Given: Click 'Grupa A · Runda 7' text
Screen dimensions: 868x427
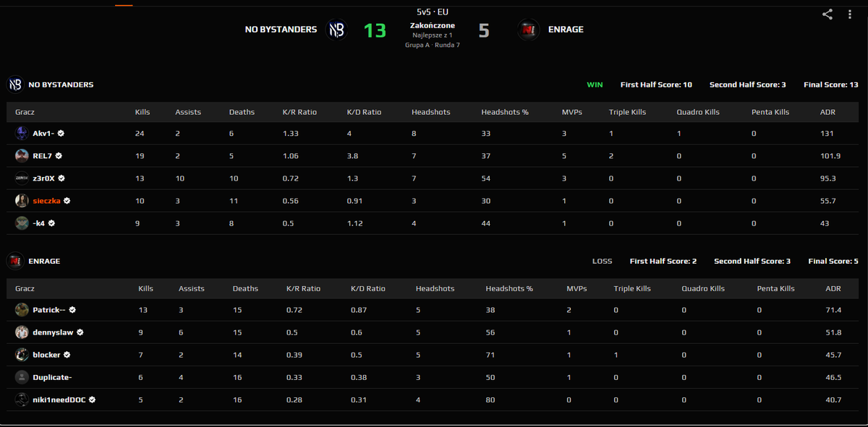Looking at the screenshot, I should click(x=433, y=45).
